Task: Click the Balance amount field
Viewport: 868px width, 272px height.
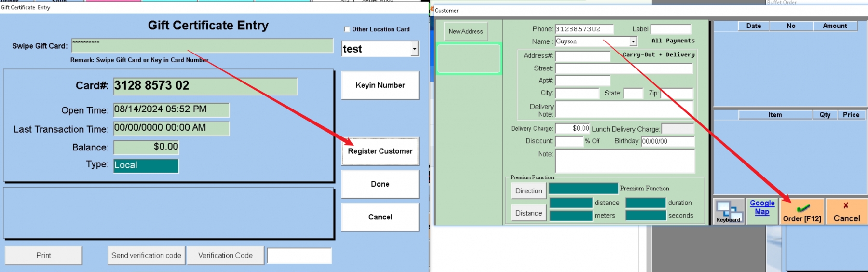Action: point(146,147)
